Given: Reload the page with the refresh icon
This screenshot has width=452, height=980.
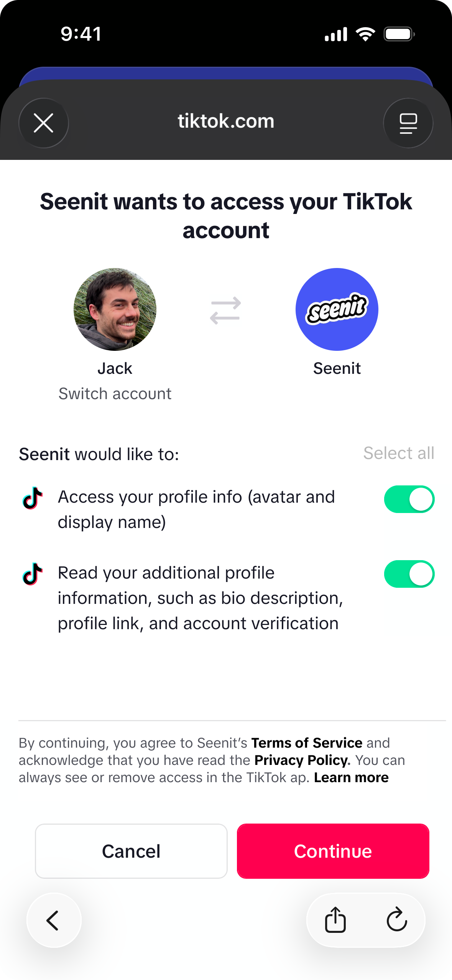Looking at the screenshot, I should coord(396,919).
